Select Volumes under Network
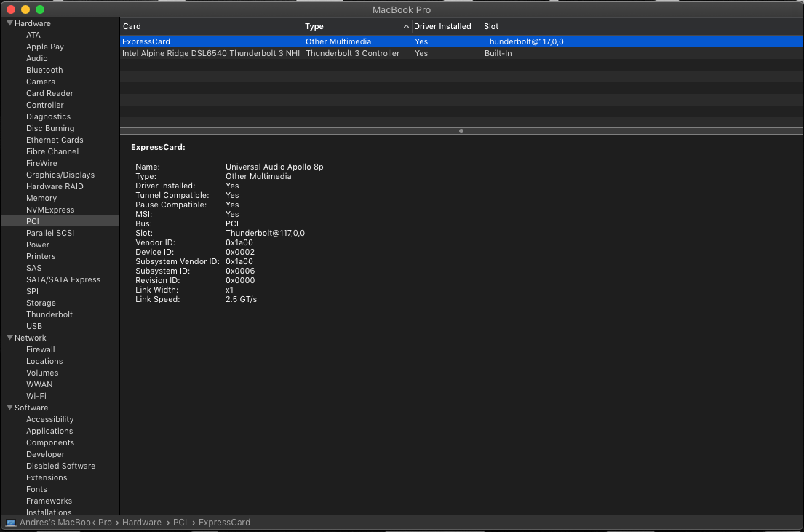The height and width of the screenshot is (532, 804). point(42,373)
